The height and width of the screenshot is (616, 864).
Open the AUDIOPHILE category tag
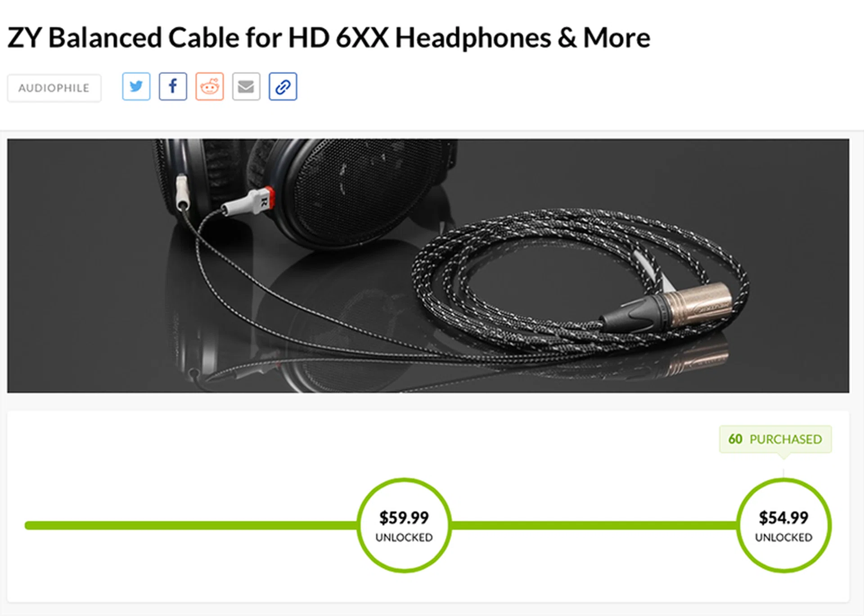point(54,88)
